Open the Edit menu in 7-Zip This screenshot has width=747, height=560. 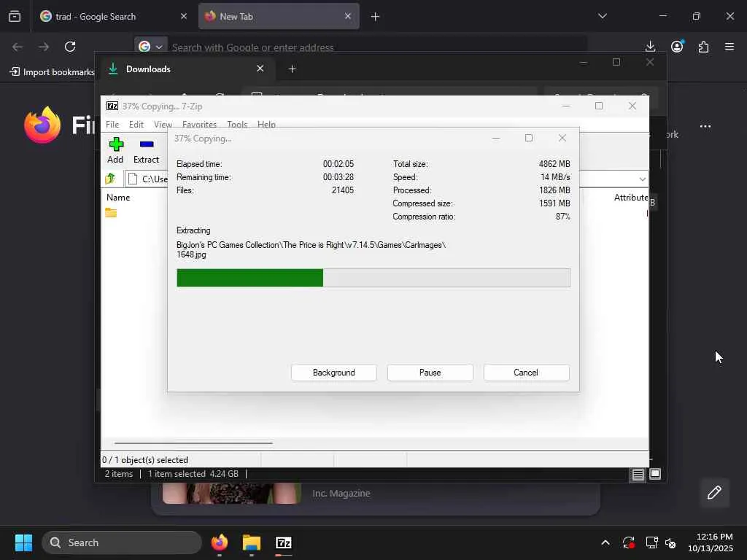pos(136,124)
